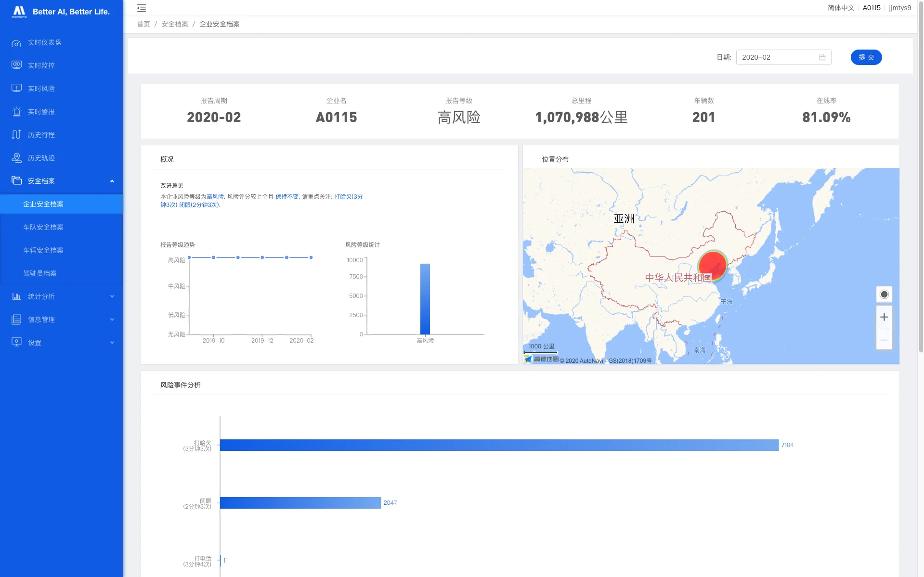Expand the 信息管理 submenu chevron
Screen dimensions: 924x577
(112, 320)
